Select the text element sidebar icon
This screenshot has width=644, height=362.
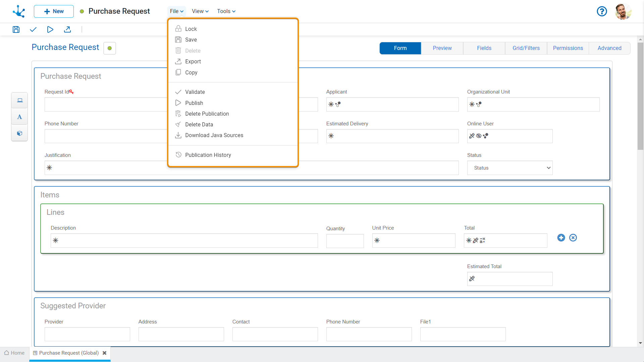[20, 117]
